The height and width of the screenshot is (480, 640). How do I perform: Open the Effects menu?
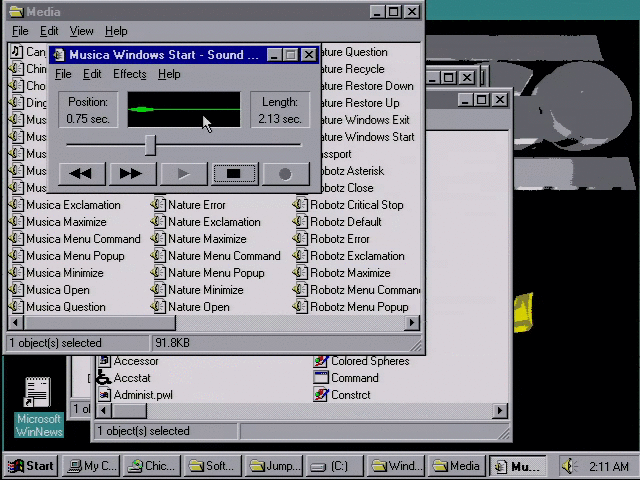click(129, 74)
